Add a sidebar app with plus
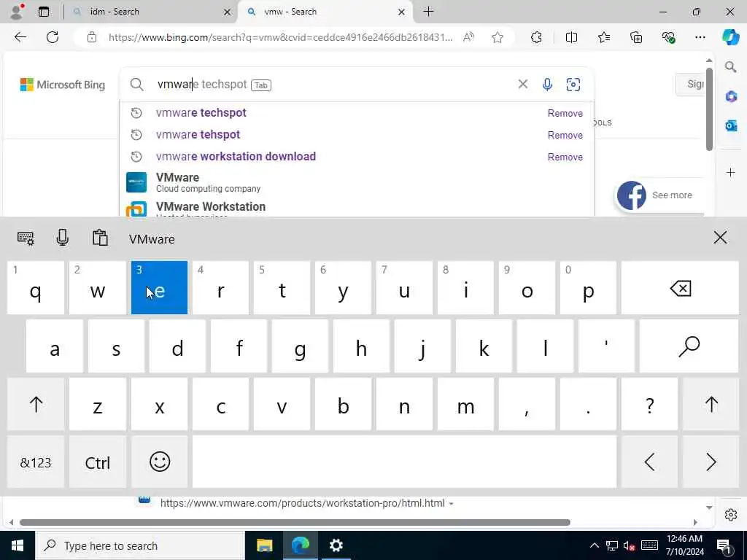Viewport: 747px width, 560px height. pos(731,172)
